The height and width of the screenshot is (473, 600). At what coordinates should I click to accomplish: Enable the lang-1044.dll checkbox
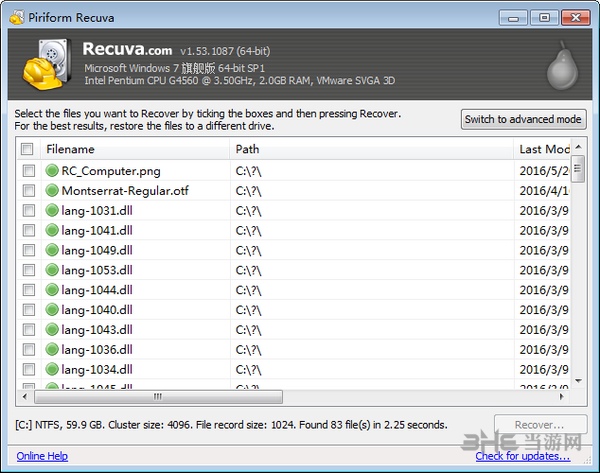pyautogui.click(x=29, y=290)
